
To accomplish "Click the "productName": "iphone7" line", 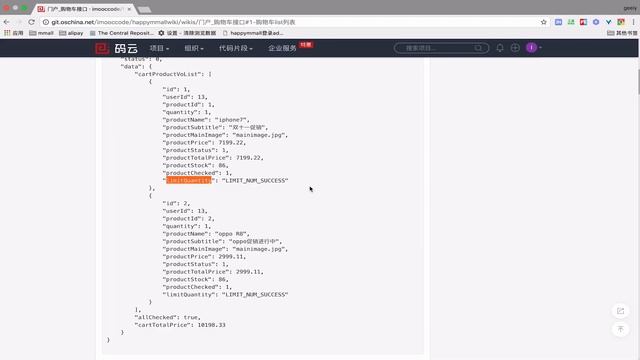I will coord(206,120).
